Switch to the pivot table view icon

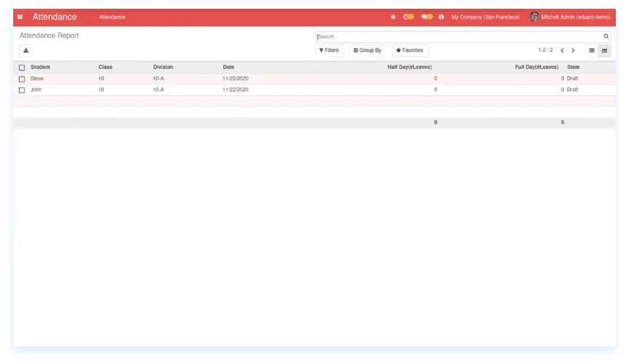click(592, 50)
